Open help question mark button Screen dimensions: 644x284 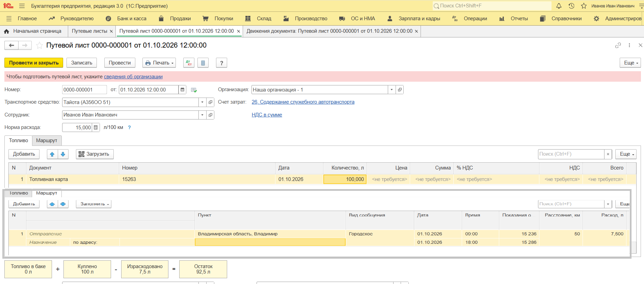click(x=221, y=63)
